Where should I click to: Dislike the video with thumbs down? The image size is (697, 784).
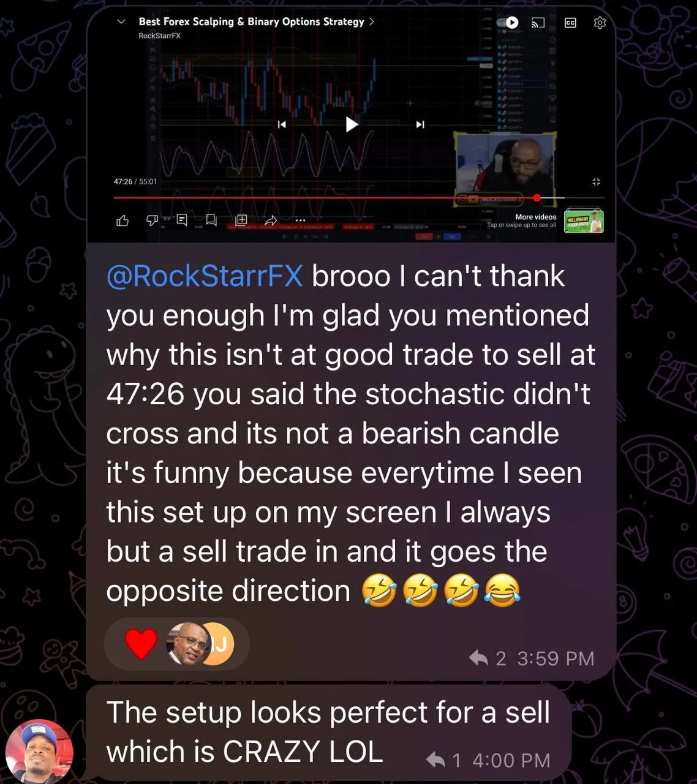click(152, 220)
